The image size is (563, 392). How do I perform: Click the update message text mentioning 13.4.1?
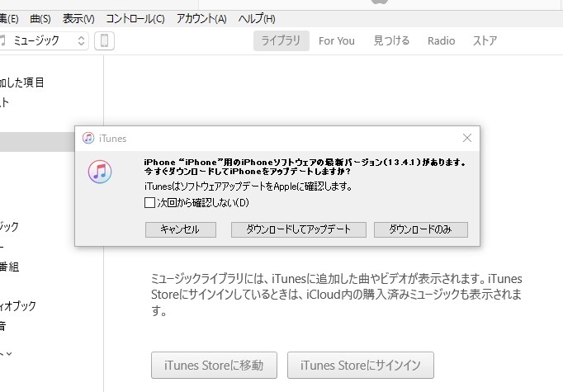305,167
